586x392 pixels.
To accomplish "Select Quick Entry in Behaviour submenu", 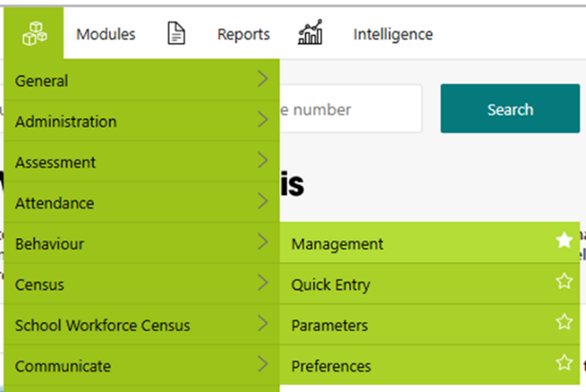I will 331,285.
